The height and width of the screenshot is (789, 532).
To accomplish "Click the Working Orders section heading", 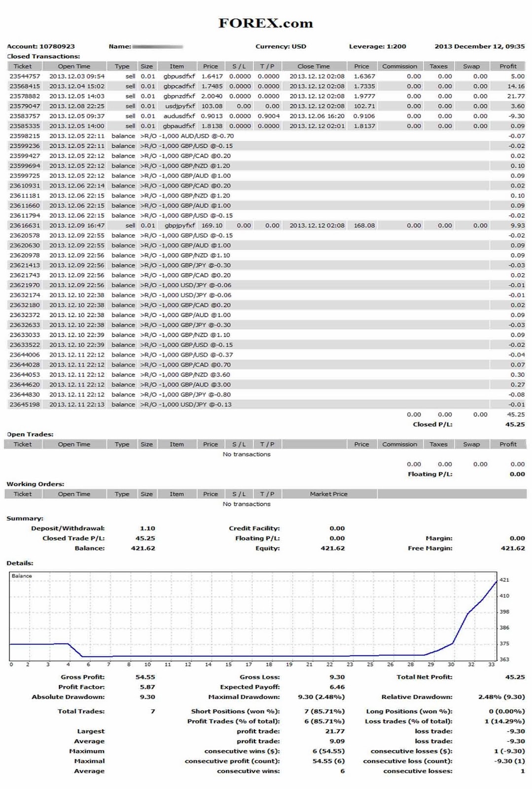I will point(35,484).
